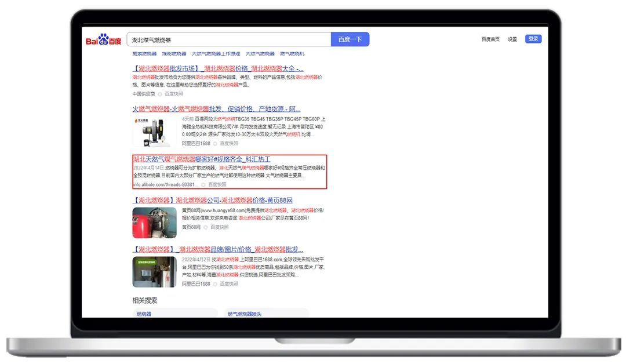
Task: Open the 火燃气燃烧器 批发、促销价格 result
Action: coord(216,109)
